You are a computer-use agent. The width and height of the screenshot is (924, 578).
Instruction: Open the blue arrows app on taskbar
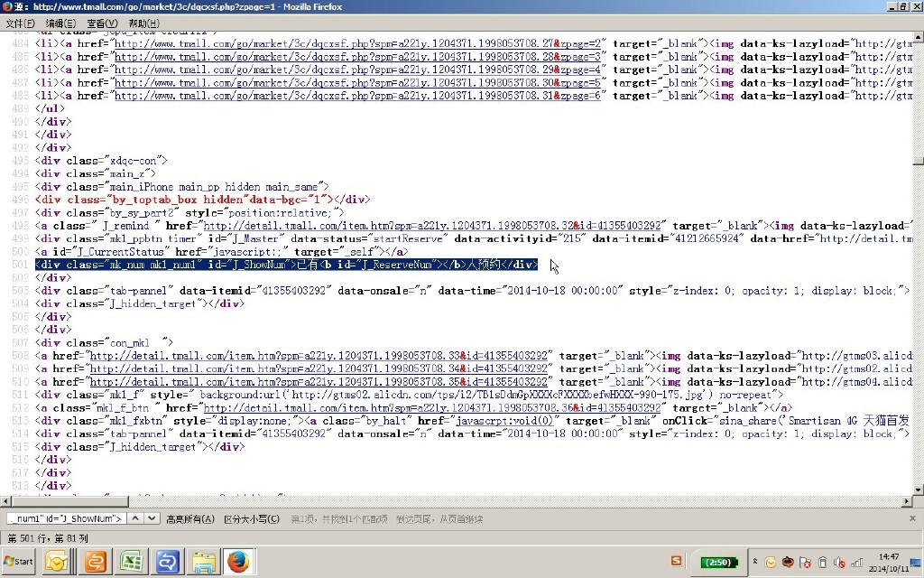(x=167, y=562)
